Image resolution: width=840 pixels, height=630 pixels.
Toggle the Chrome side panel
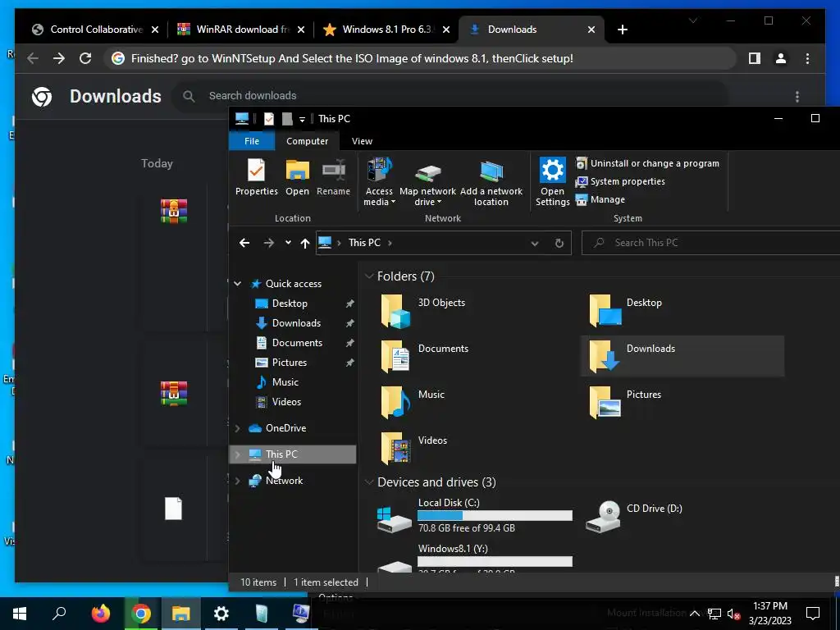point(755,58)
